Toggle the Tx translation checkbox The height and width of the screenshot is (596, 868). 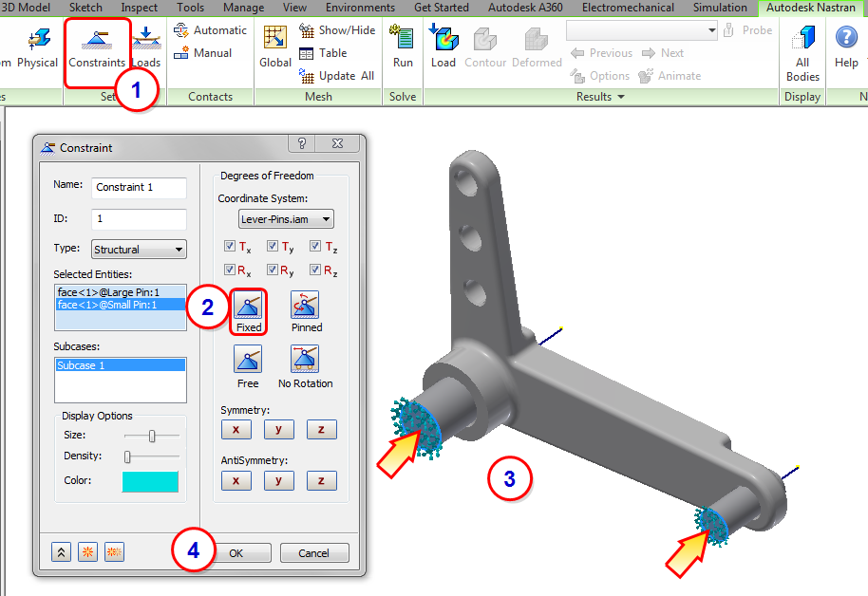click(230, 246)
